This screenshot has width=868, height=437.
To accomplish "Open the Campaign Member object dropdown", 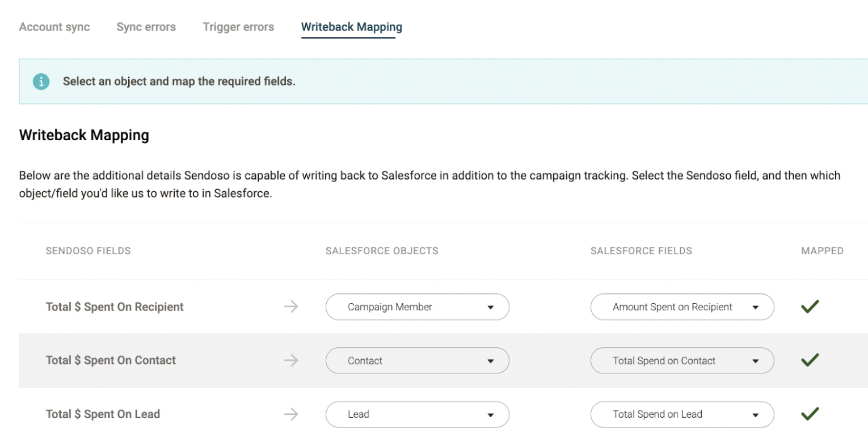I will 418,307.
